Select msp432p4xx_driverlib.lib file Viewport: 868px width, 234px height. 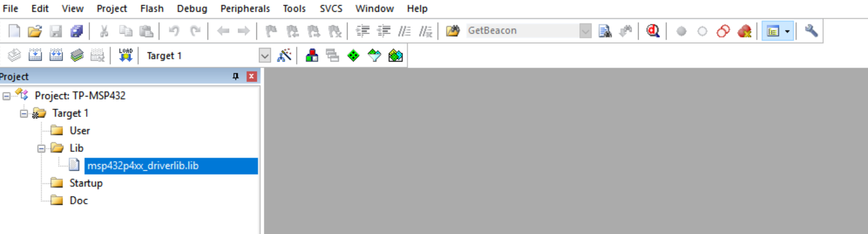point(143,165)
